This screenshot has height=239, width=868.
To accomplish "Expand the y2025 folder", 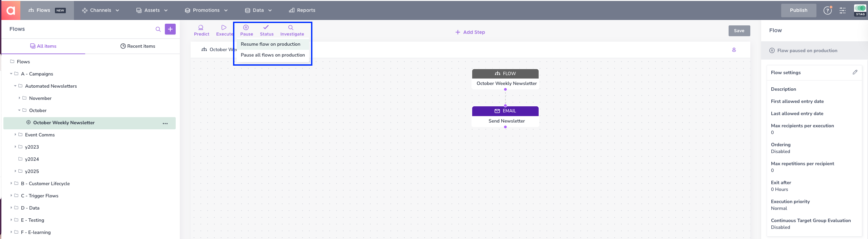I will [x=15, y=171].
